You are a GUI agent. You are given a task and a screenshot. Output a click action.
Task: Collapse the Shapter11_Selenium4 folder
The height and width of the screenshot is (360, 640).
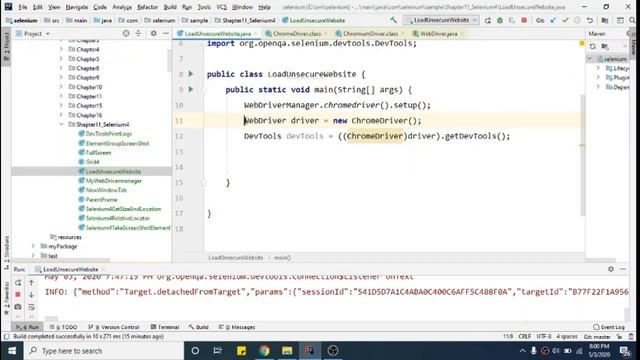coord(61,124)
